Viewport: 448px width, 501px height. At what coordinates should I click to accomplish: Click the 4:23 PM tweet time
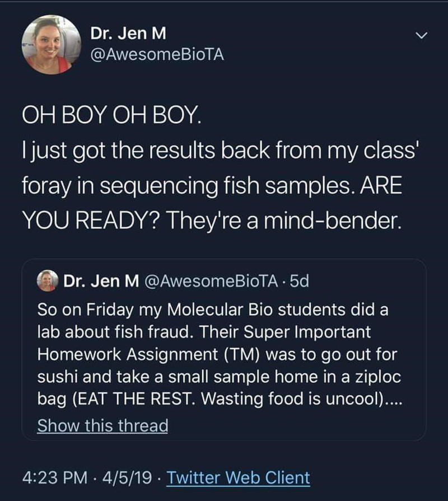coord(55,477)
